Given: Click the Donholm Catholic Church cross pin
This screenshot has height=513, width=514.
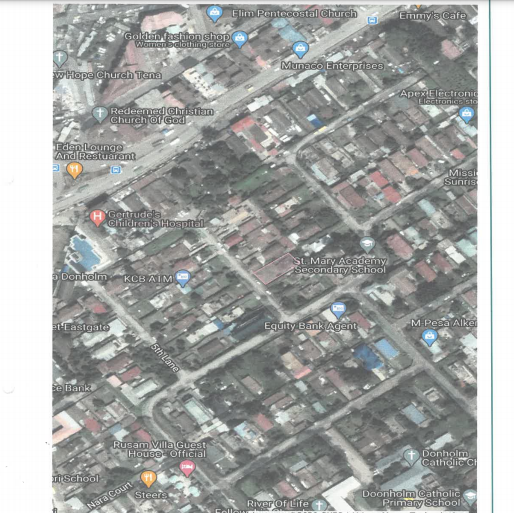Looking at the screenshot, I should click(x=411, y=457).
